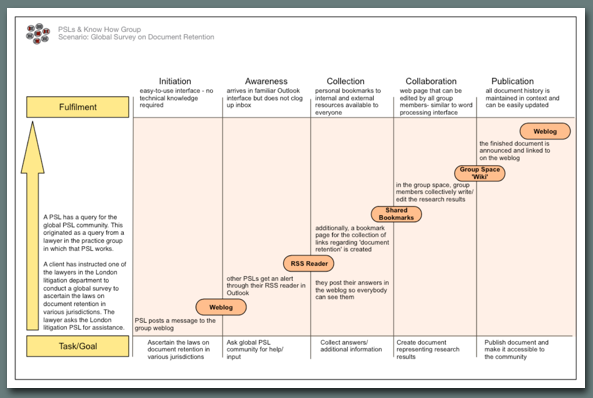Click the Initiation column heading
The image size is (593, 398).
click(x=175, y=81)
